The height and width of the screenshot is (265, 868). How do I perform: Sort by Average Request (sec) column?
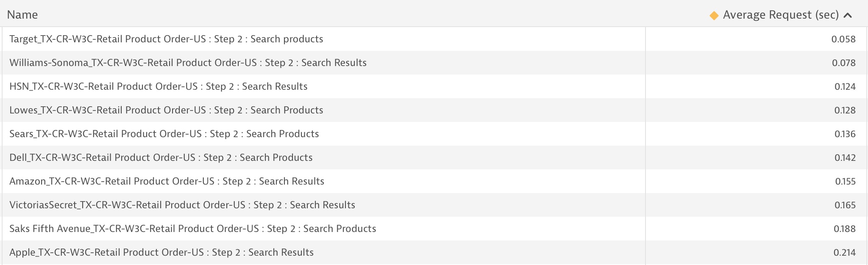781,15
